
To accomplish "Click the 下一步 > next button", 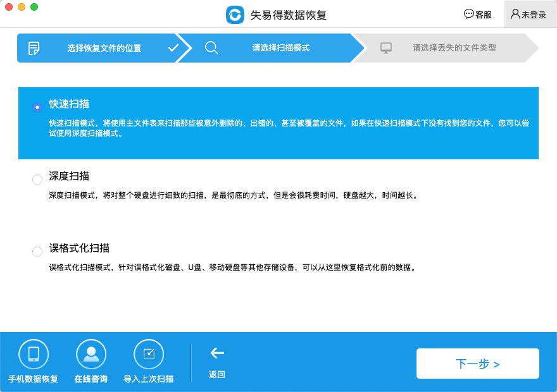I will [x=477, y=364].
